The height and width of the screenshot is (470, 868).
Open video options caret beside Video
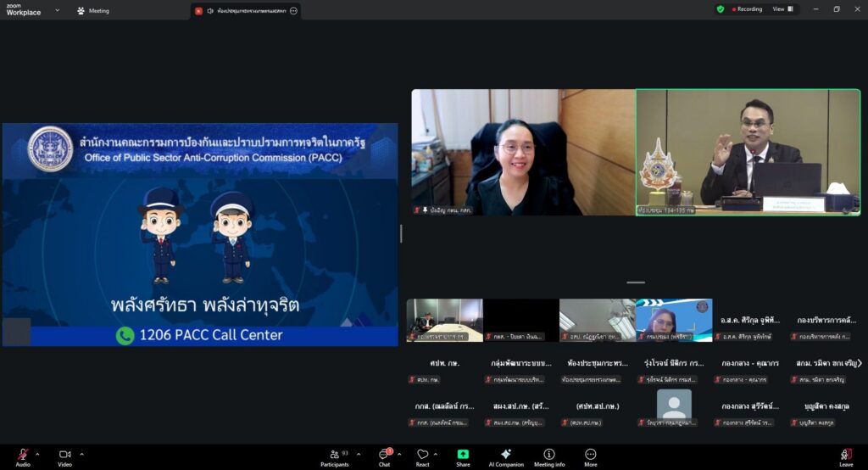pyautogui.click(x=81, y=454)
